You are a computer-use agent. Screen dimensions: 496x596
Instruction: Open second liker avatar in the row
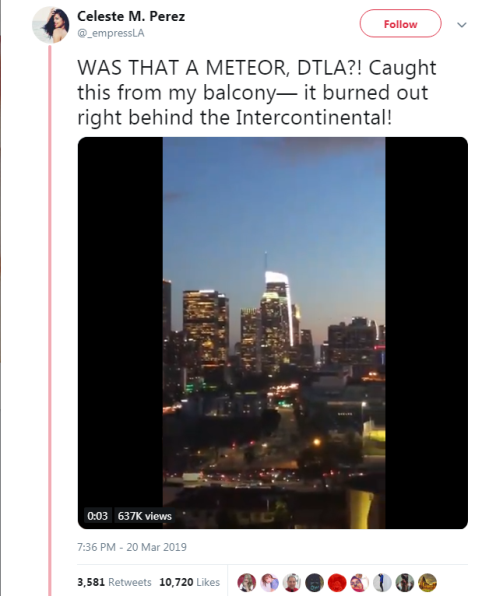click(x=269, y=582)
